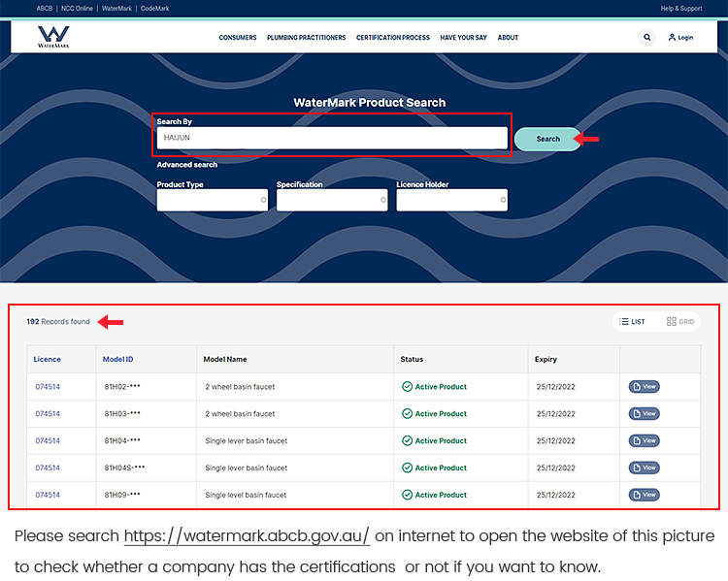Image resolution: width=728 pixels, height=581 pixels.
Task: Open Help & Support link
Action: click(680, 8)
